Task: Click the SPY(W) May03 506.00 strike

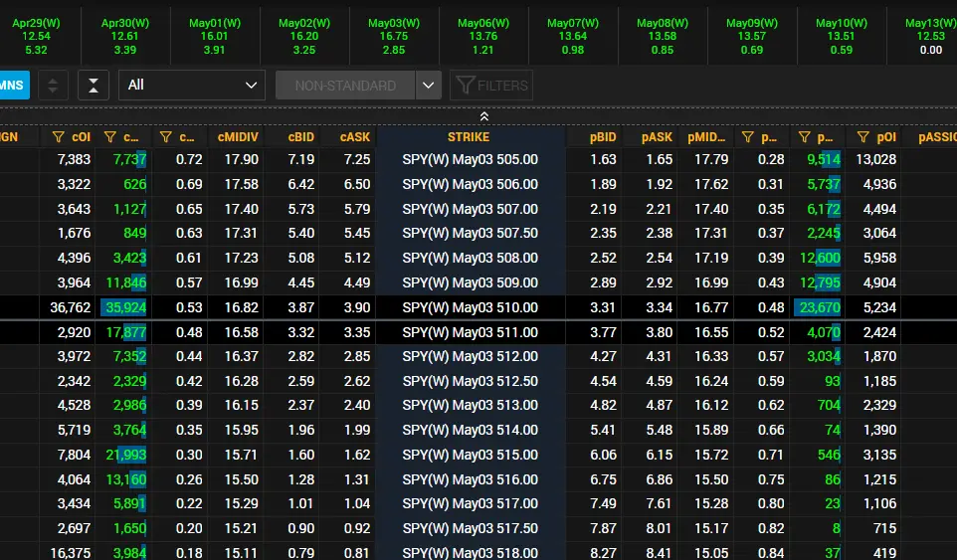Action: coord(470,184)
